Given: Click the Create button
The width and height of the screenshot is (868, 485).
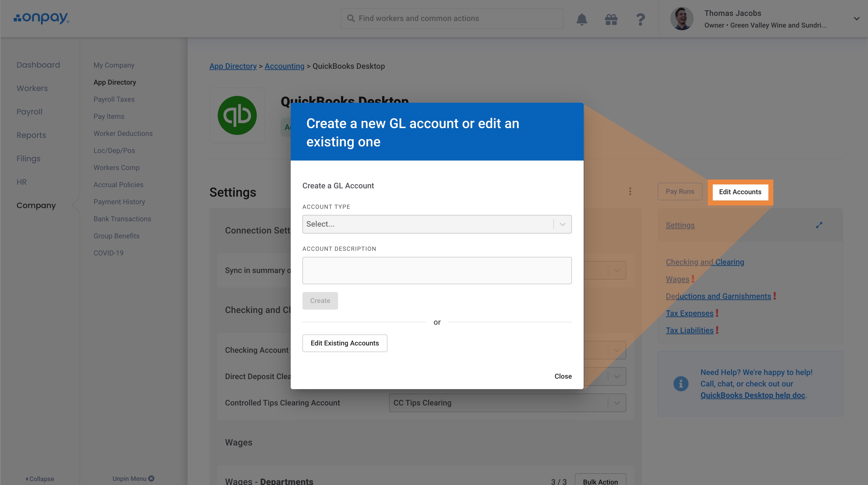Looking at the screenshot, I should [x=320, y=300].
